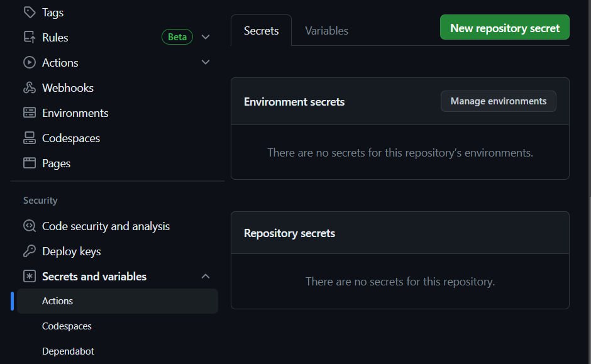Click the Actions play icon
The height and width of the screenshot is (364, 591).
(30, 63)
